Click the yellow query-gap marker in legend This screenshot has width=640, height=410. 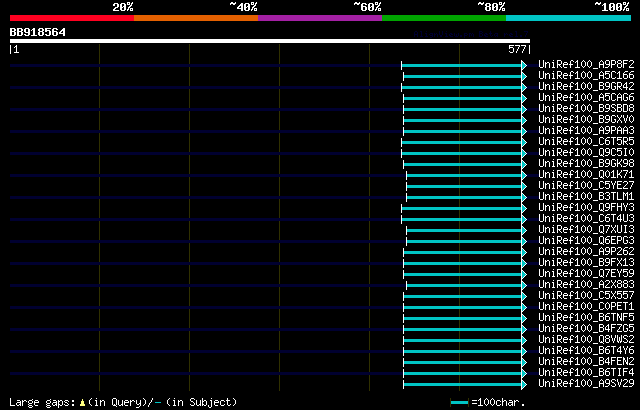(x=82, y=403)
